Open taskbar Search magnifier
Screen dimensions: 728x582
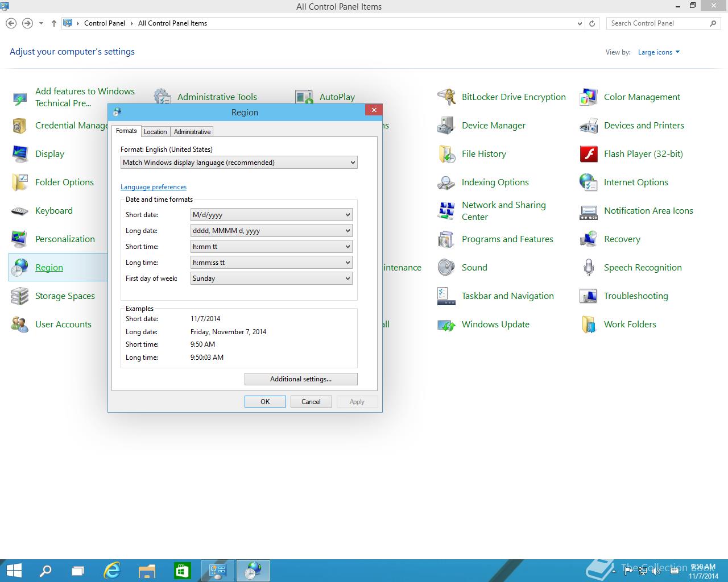click(45, 571)
